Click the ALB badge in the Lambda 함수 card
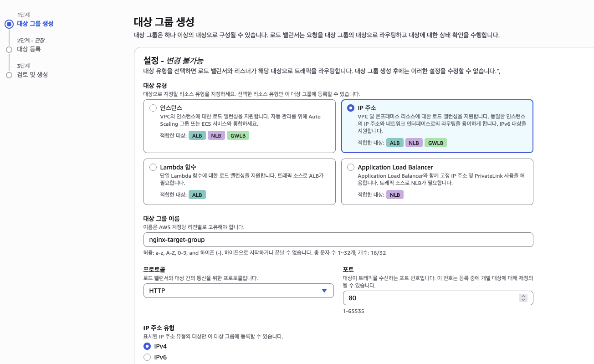 (197, 195)
